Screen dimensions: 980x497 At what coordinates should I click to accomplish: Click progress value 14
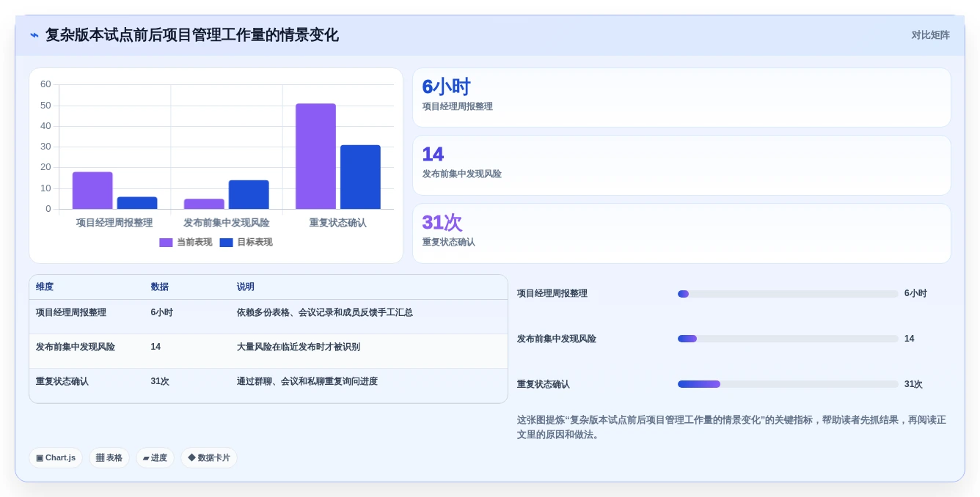[x=910, y=339]
